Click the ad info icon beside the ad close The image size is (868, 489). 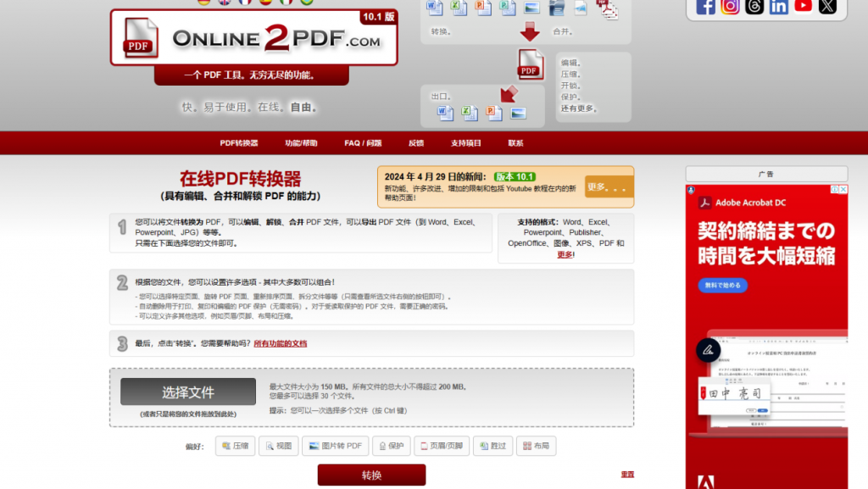coord(834,189)
